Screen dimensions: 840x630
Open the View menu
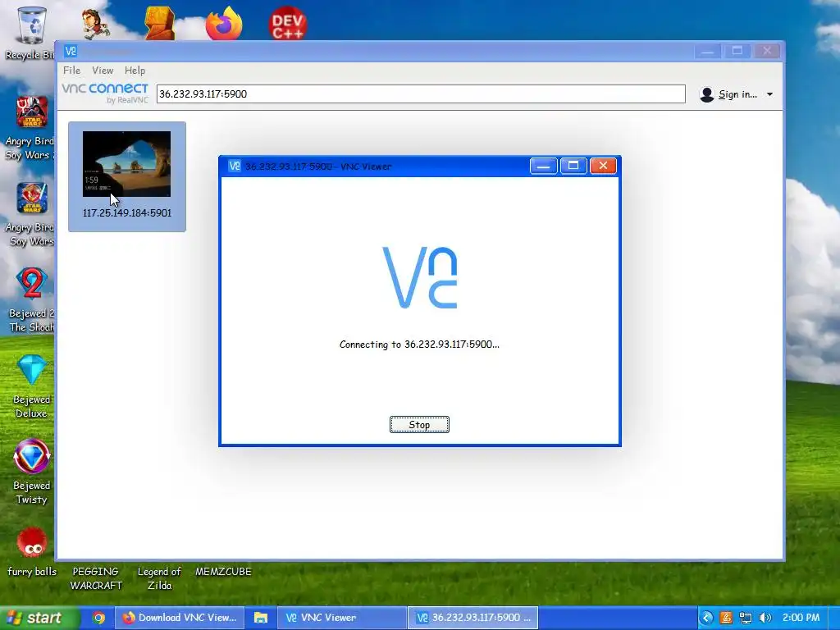click(x=103, y=71)
